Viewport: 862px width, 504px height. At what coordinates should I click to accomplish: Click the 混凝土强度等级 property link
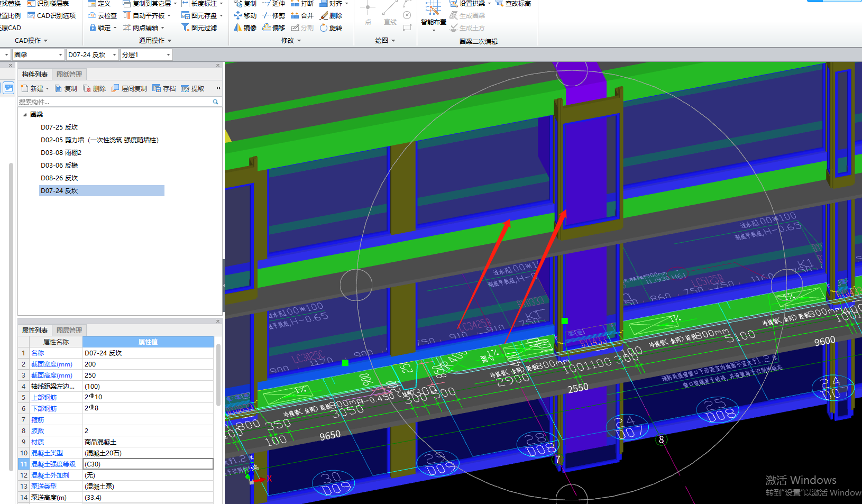point(53,464)
